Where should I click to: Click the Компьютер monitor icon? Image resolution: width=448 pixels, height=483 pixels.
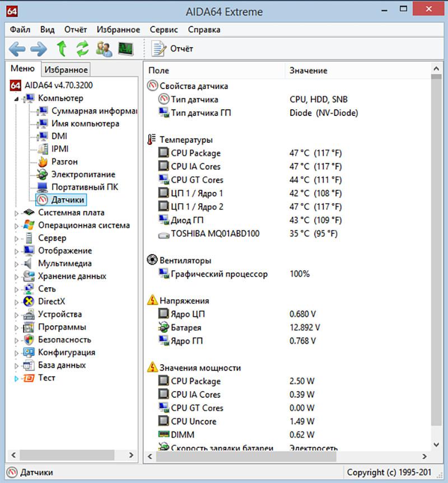(x=29, y=98)
